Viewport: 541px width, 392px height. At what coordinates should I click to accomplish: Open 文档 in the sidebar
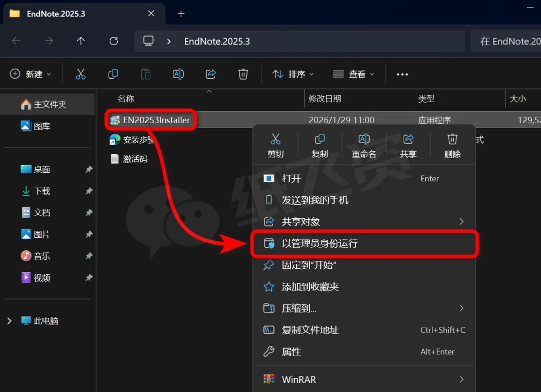42,213
